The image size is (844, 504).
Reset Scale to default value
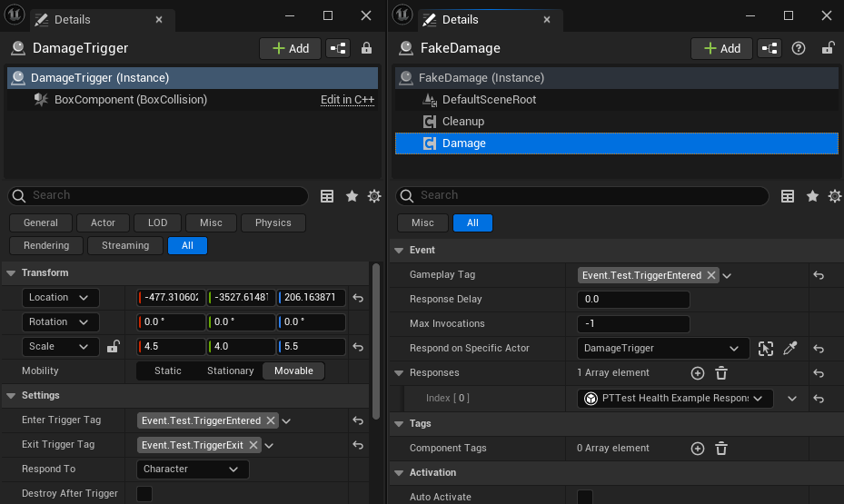point(358,347)
